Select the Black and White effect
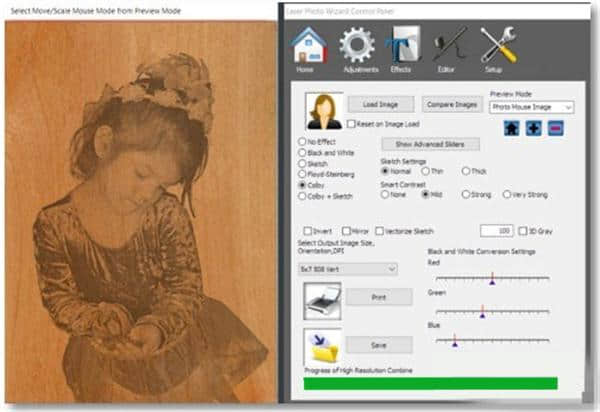This screenshot has width=600, height=412. pyautogui.click(x=302, y=153)
